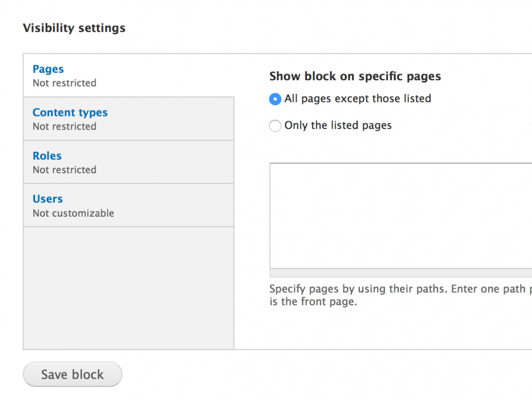Image resolution: width=532 pixels, height=400 pixels.
Task: Choose 'Only the listed pages' radio button
Action: [x=275, y=126]
